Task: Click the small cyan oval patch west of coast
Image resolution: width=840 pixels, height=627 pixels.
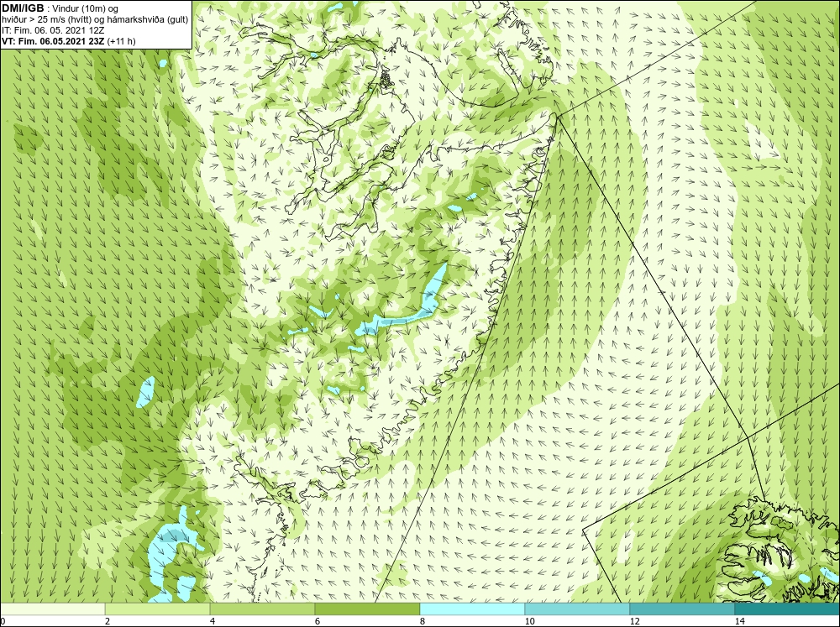Action: 145,391
